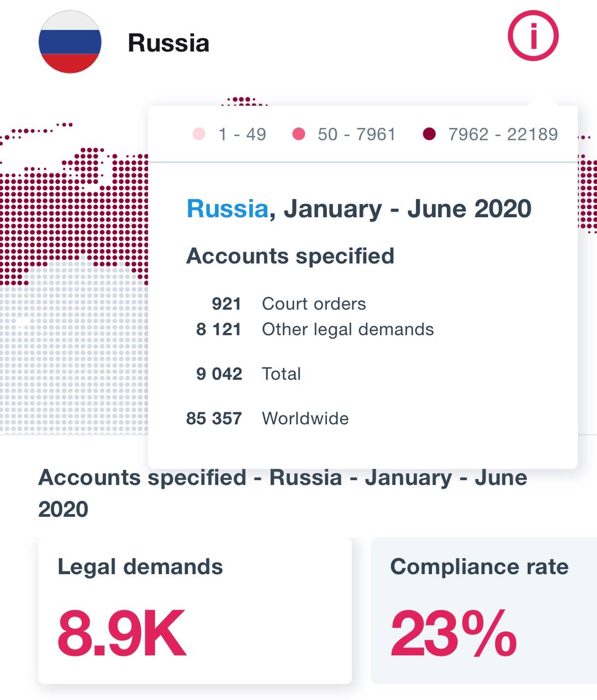597x700 pixels.
Task: Click the light pink 1 - 49 legend dot
Action: tap(199, 134)
